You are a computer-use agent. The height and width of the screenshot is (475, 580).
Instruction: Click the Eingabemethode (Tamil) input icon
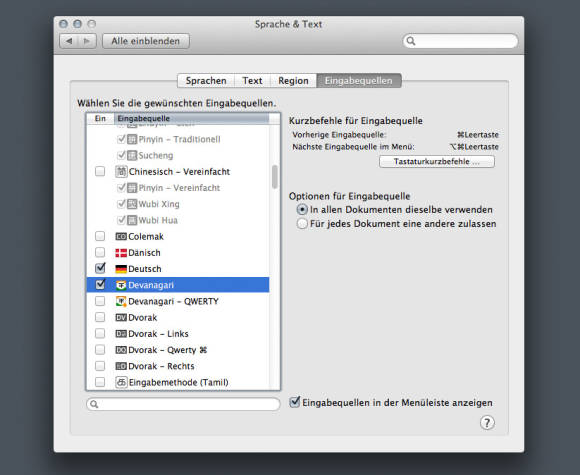point(121,382)
